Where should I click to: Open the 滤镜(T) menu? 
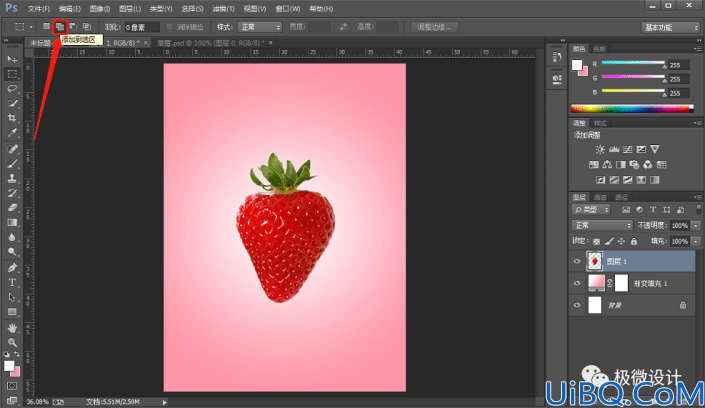(x=223, y=9)
